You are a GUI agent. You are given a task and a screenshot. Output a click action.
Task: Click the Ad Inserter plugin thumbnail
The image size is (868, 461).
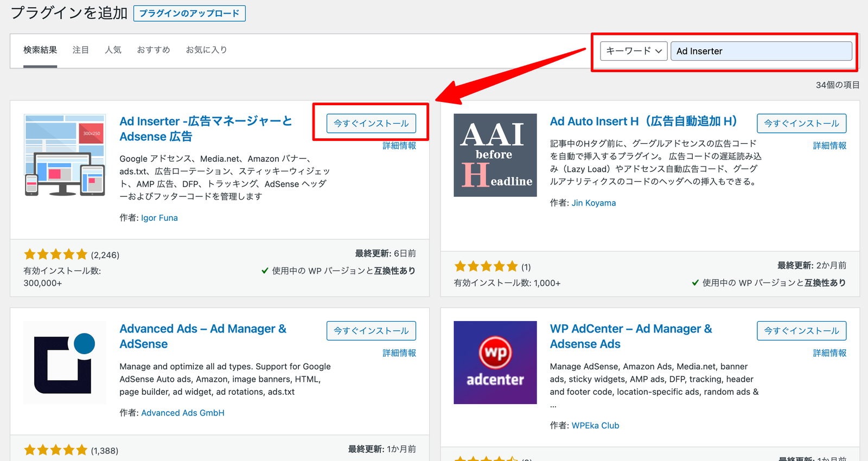(x=65, y=155)
